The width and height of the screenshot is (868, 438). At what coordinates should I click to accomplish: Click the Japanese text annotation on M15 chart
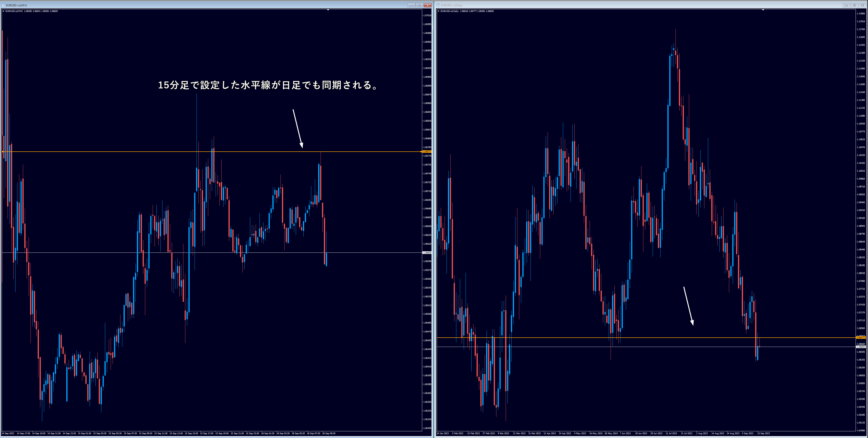[268, 85]
